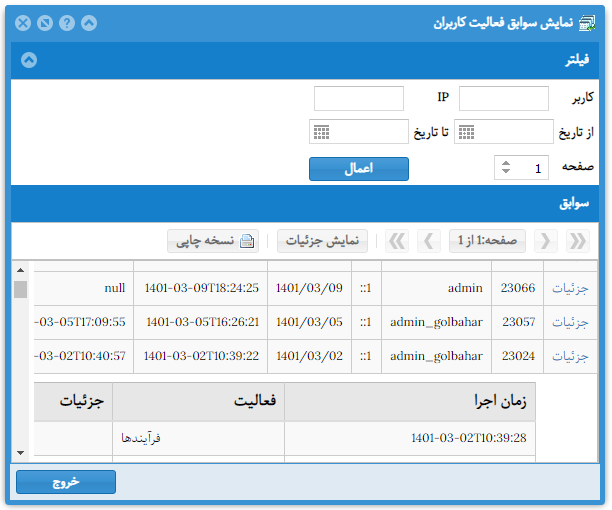Click the null cell in first row
This screenshot has width=612, height=510.
tap(84, 288)
